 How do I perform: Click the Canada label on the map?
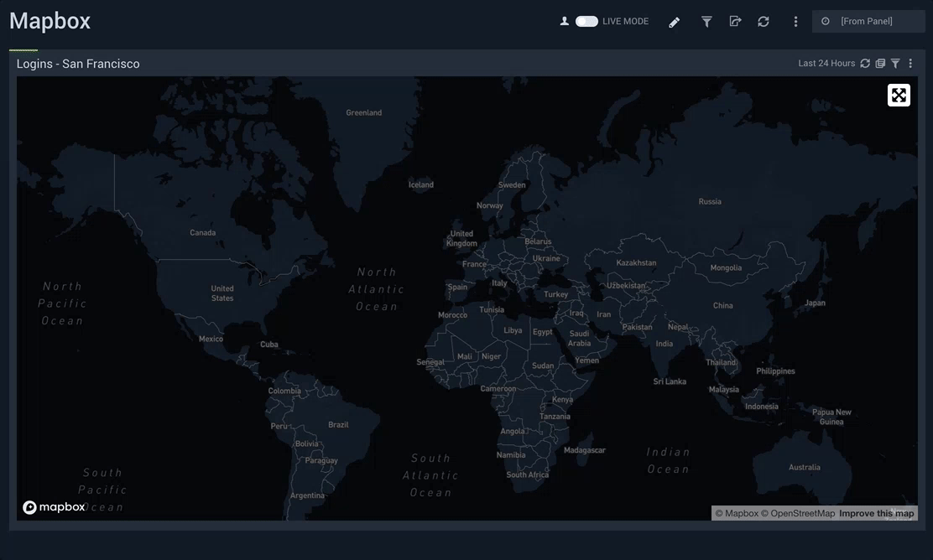click(203, 232)
